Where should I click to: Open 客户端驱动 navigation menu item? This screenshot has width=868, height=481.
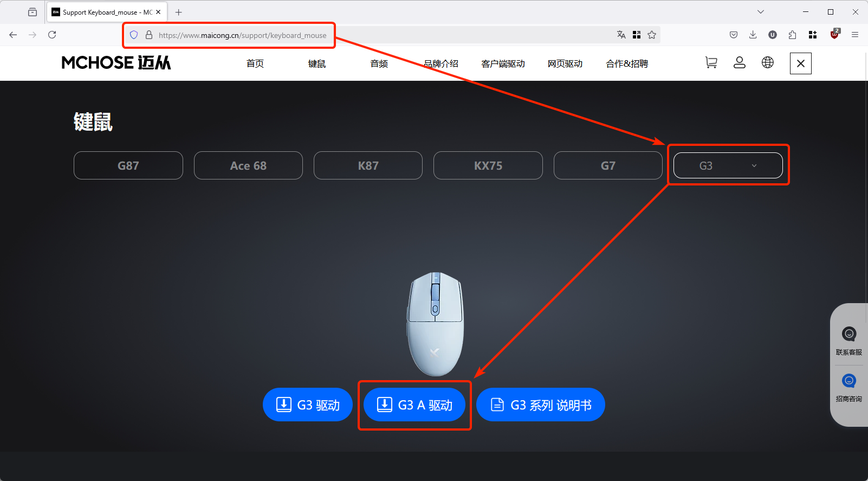[x=503, y=63]
